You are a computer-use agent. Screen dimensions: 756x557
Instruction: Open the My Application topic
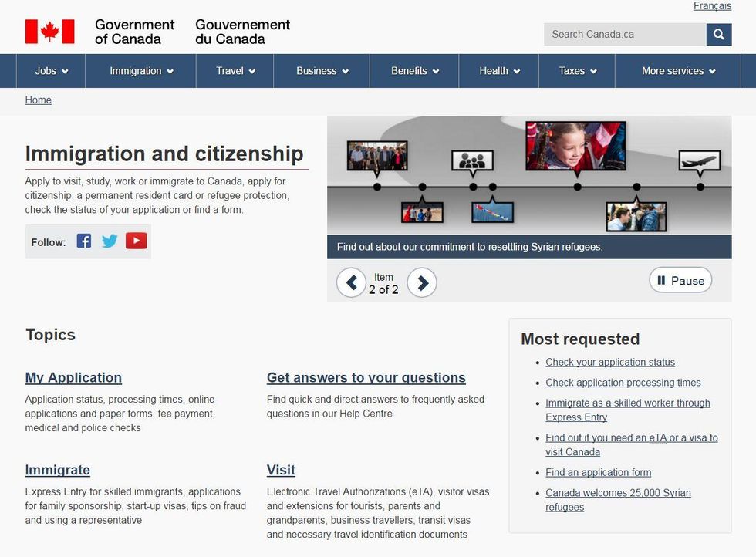point(73,377)
